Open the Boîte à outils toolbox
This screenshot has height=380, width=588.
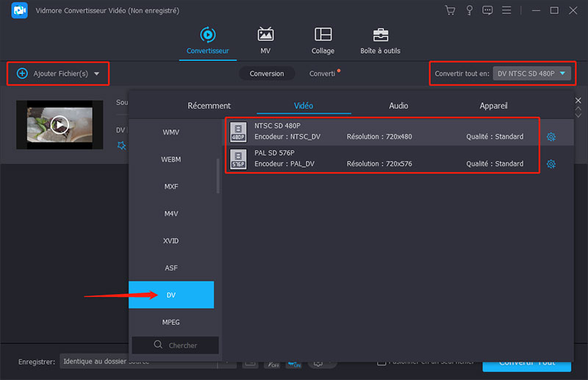pos(381,41)
